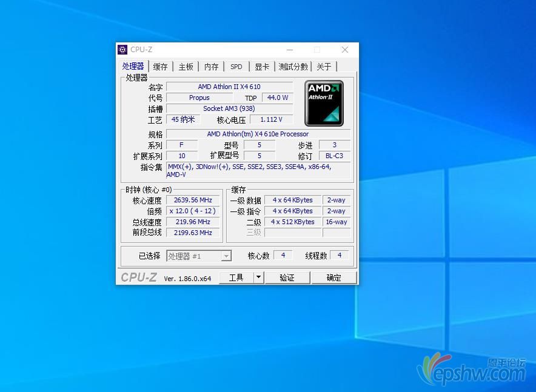Viewport: 536px width, 392px height.
Task: Click the 扩展系列 value 10
Action: (x=182, y=156)
